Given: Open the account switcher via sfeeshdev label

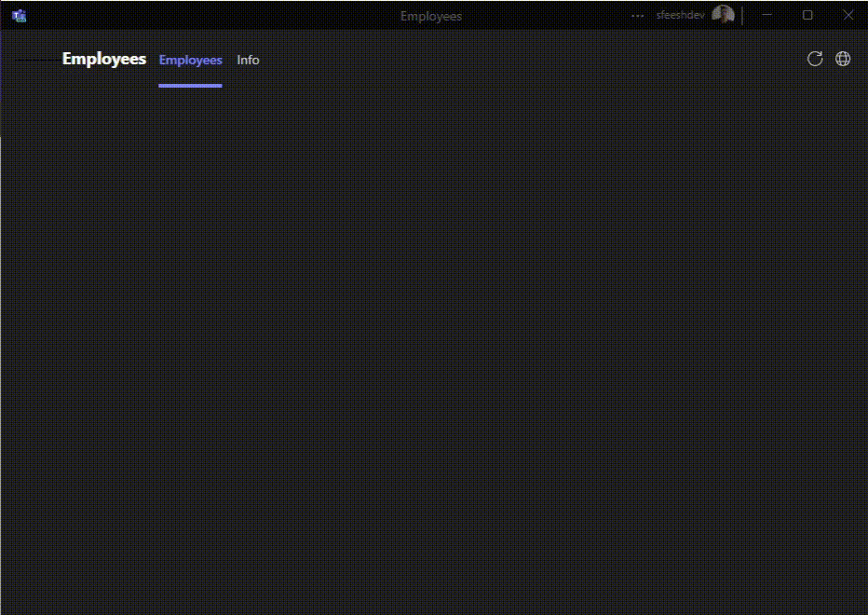Looking at the screenshot, I should 681,15.
